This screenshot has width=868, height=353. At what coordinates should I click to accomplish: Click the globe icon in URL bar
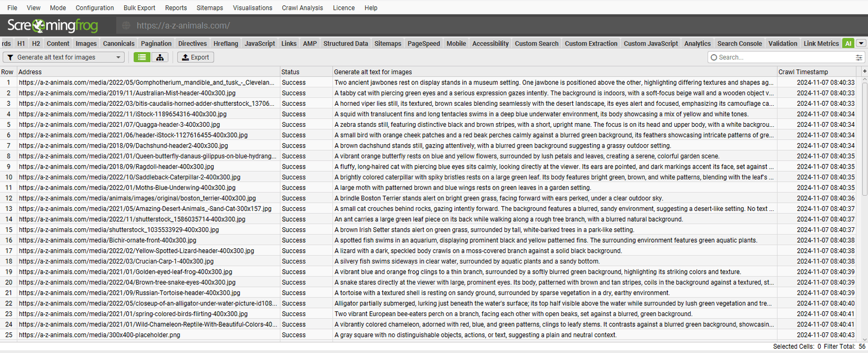[126, 25]
